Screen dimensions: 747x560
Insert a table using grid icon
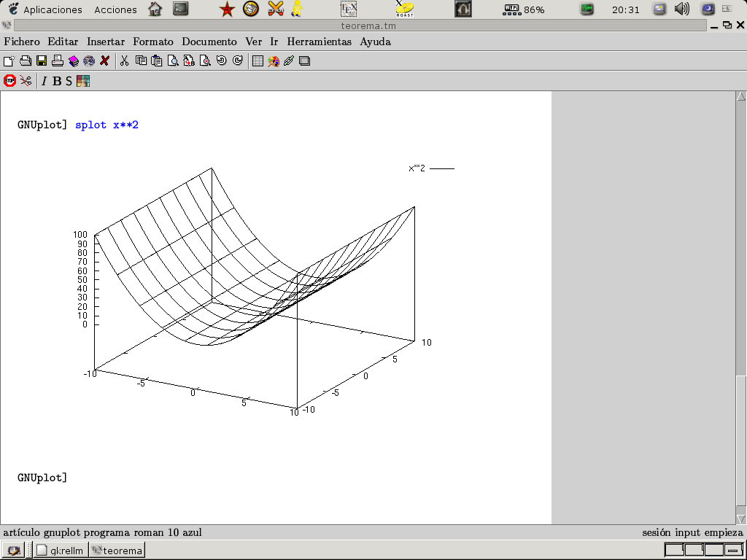pos(258,61)
